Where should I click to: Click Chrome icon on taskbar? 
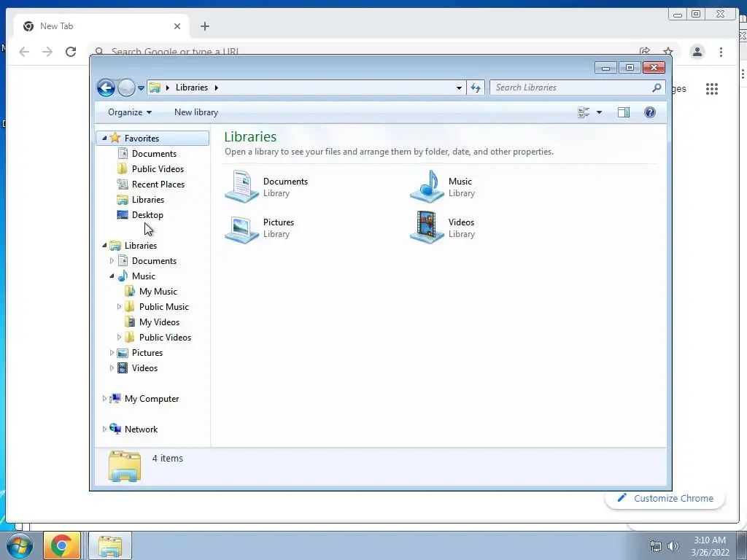pos(61,545)
